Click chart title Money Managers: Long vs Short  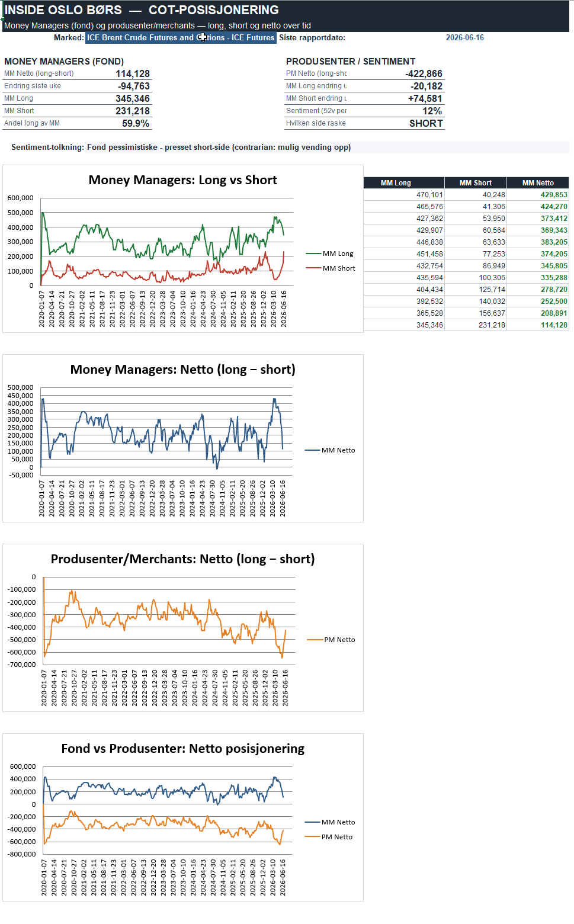tap(182, 180)
